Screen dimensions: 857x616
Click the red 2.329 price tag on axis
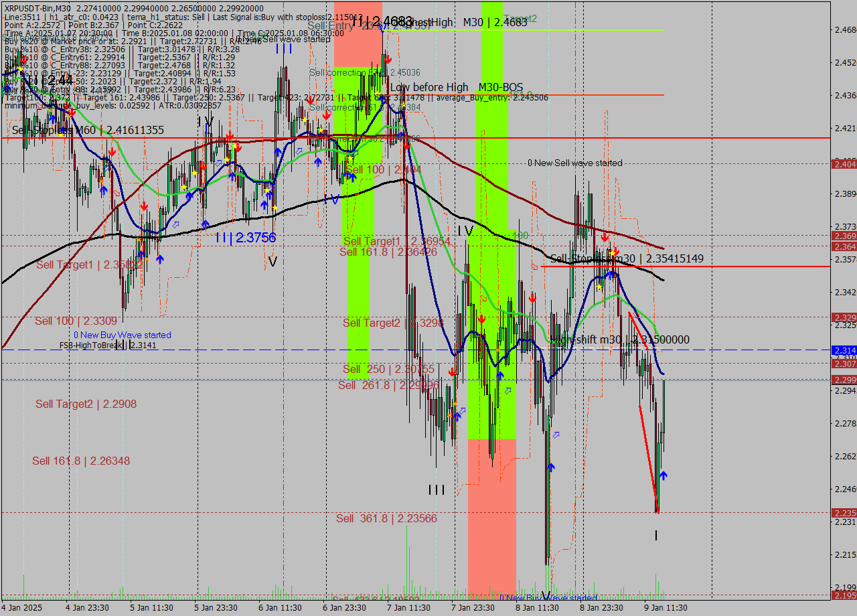click(x=844, y=317)
